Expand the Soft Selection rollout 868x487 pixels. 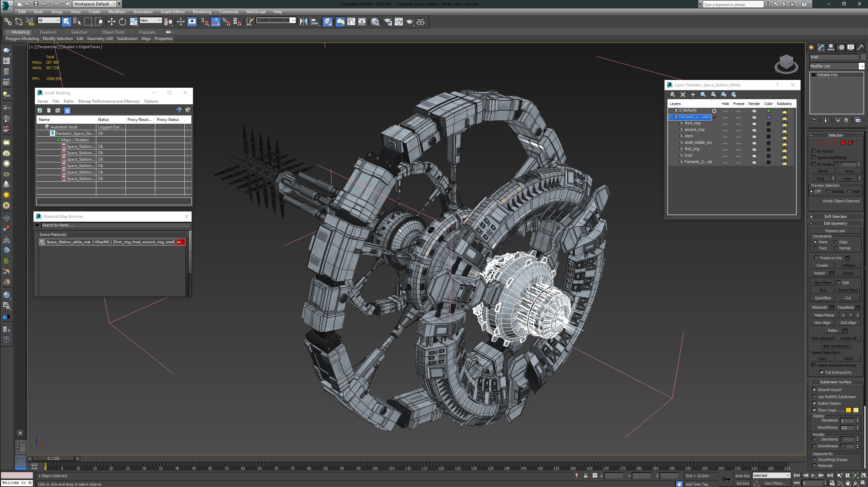pyautogui.click(x=835, y=217)
